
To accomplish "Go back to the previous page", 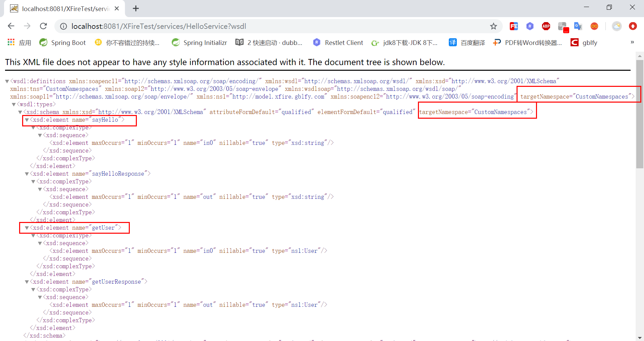I will coord(11,26).
